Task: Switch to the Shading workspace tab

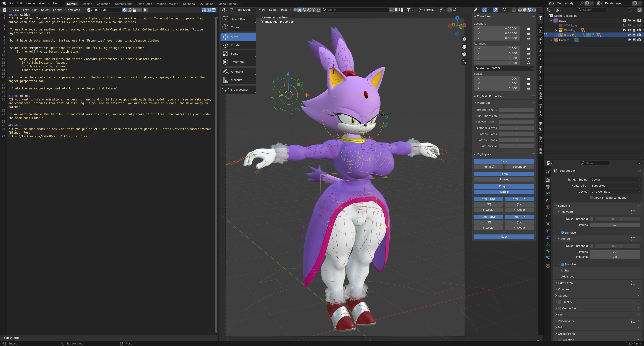Action: point(87,4)
